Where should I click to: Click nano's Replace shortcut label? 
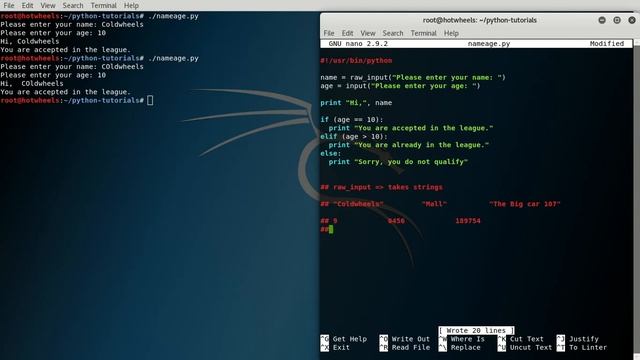tap(465, 347)
